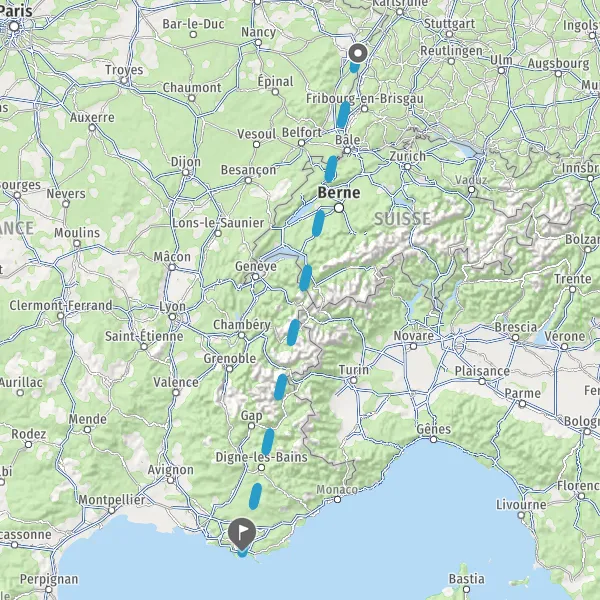This screenshot has width=600, height=600.
Task: Click the Monaco city marker
Action: pos(337,499)
